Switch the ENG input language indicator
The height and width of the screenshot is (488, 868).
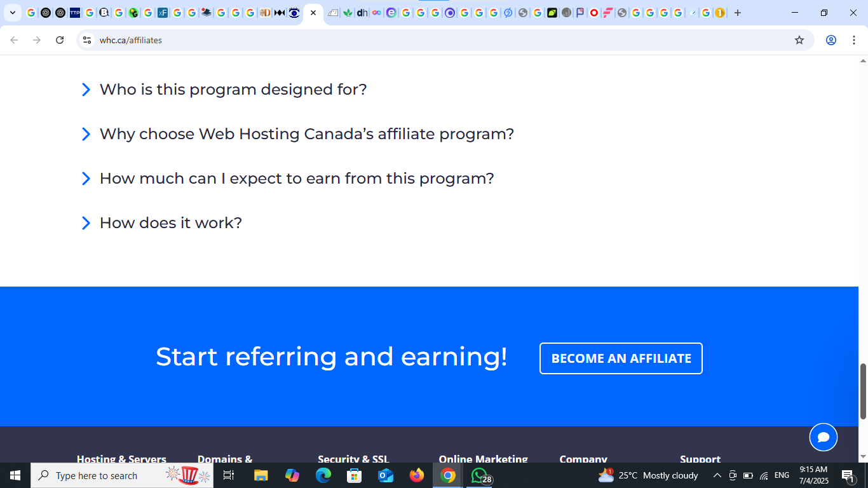782,475
